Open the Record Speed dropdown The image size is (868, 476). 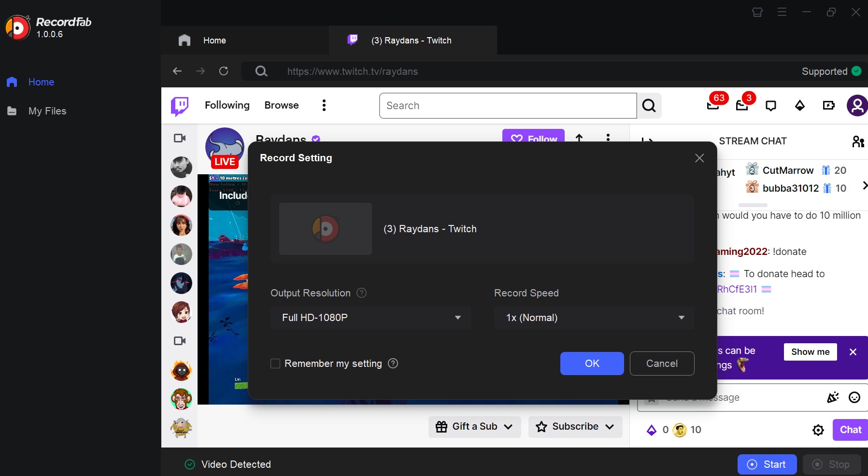click(x=594, y=318)
